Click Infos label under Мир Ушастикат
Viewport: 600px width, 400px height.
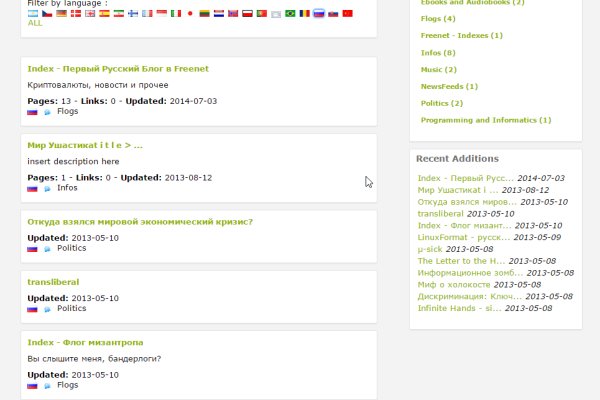[x=67, y=188]
